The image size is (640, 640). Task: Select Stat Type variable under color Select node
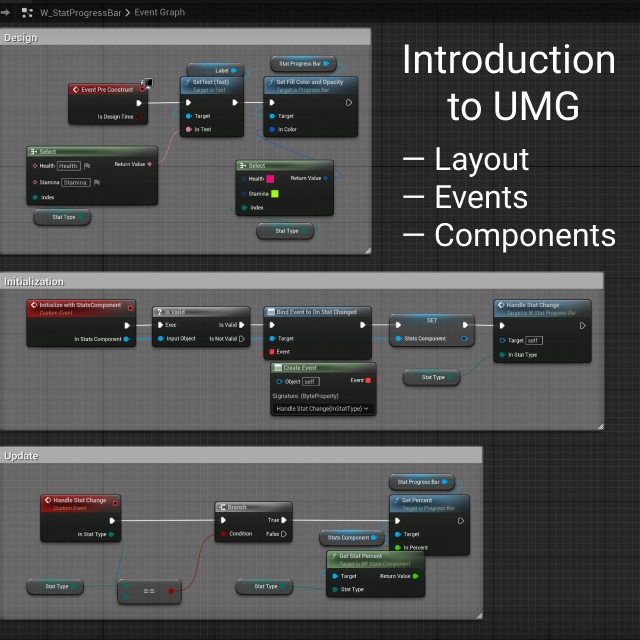click(285, 231)
